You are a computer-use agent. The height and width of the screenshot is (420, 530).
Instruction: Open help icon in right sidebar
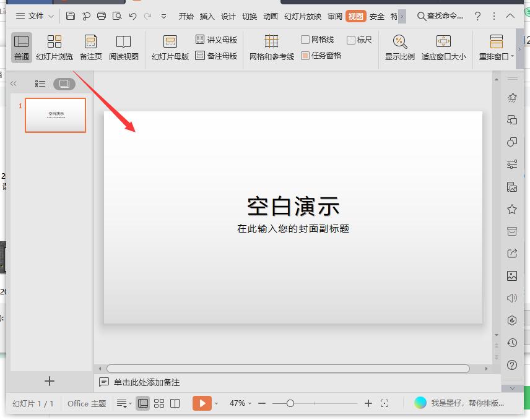click(512, 365)
